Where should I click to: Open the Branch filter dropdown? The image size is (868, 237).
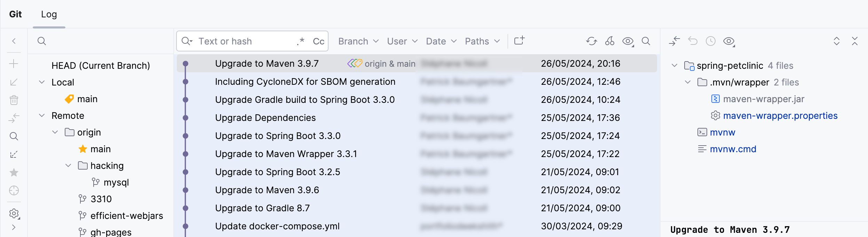pos(358,41)
